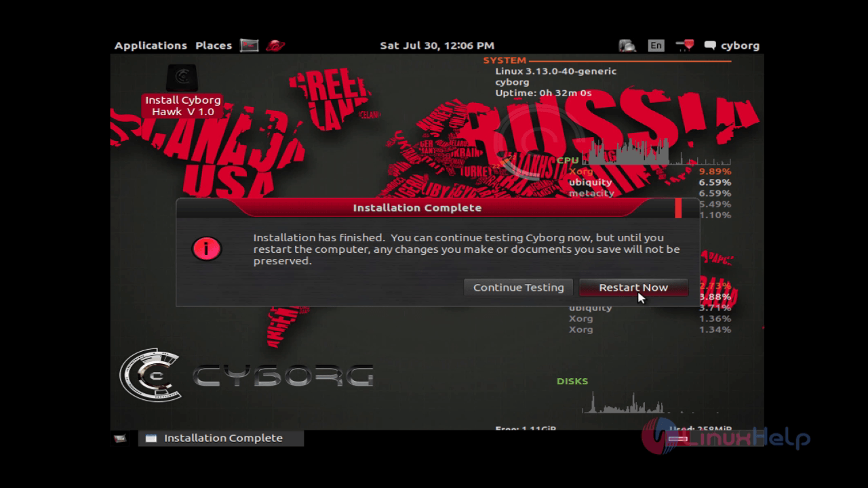
Task: Click the 'Linux 3.13.0-40-generic' text
Action: 556,71
